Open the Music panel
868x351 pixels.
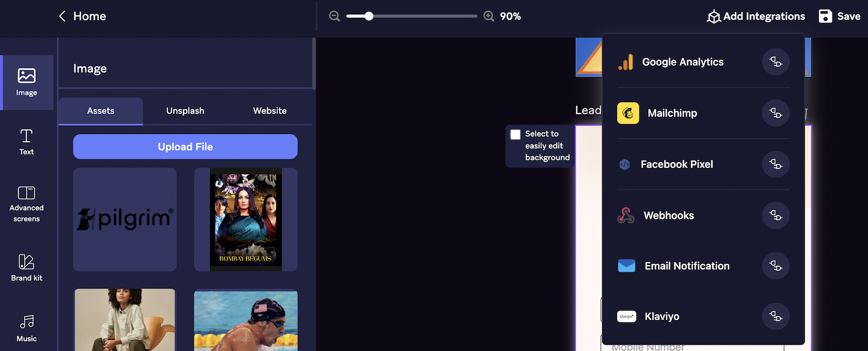26,328
